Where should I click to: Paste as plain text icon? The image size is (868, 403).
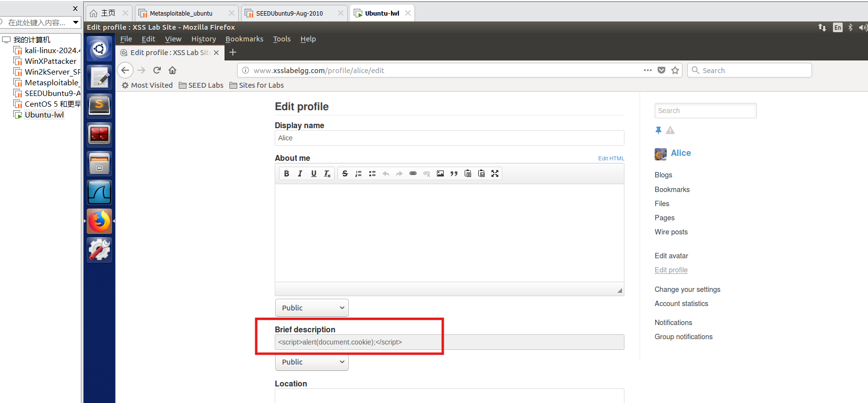pyautogui.click(x=468, y=173)
